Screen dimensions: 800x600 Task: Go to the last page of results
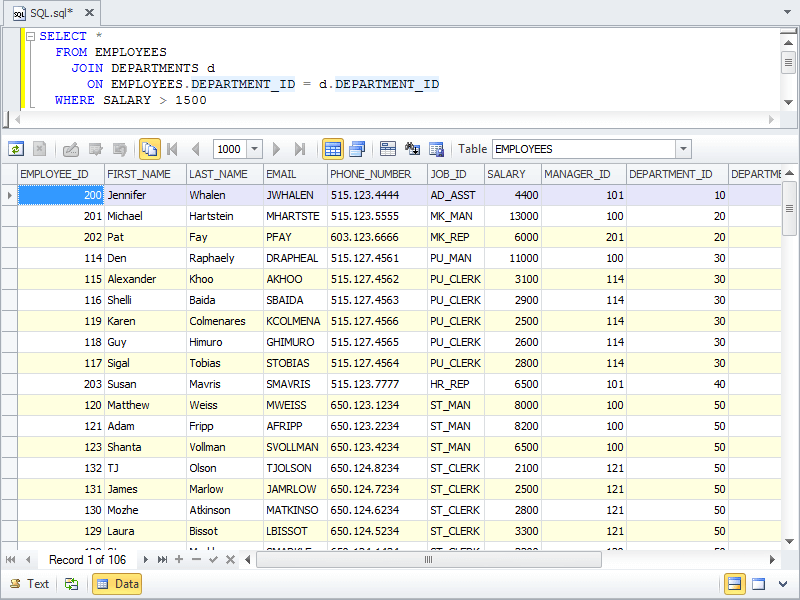point(300,149)
